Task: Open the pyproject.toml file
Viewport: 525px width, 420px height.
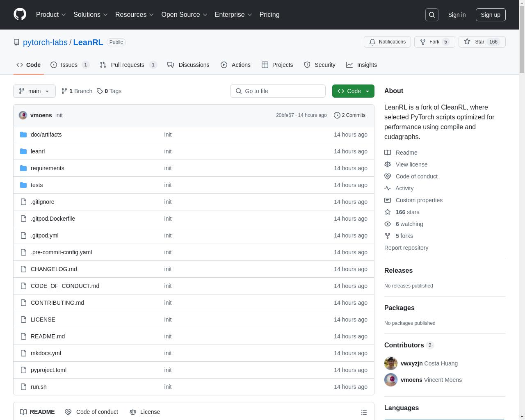Action: coord(48,370)
